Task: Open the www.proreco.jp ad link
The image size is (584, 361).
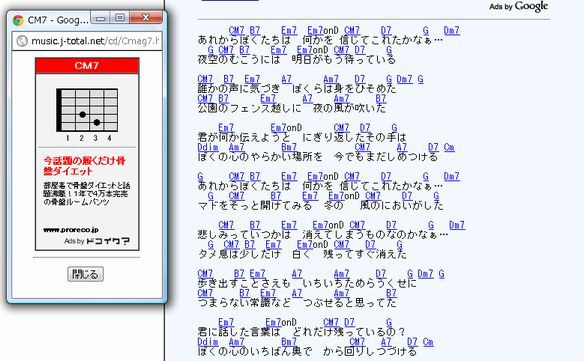Action: click(71, 229)
